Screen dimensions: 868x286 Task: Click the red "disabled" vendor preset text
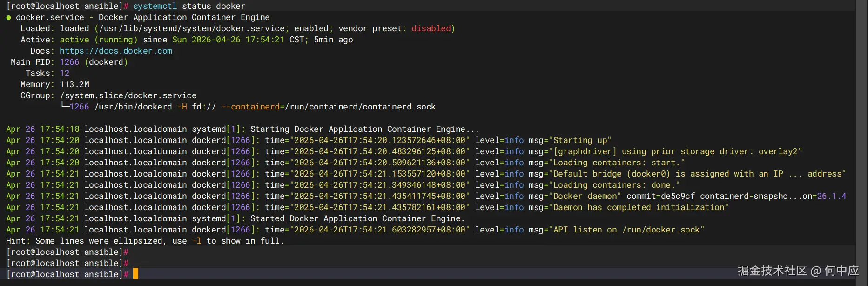[431, 28]
